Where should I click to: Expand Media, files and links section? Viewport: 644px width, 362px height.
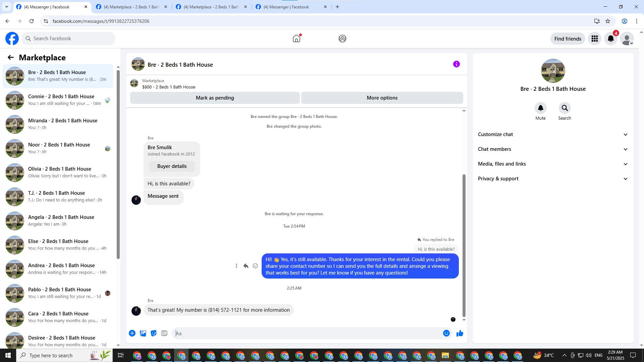tap(553, 164)
